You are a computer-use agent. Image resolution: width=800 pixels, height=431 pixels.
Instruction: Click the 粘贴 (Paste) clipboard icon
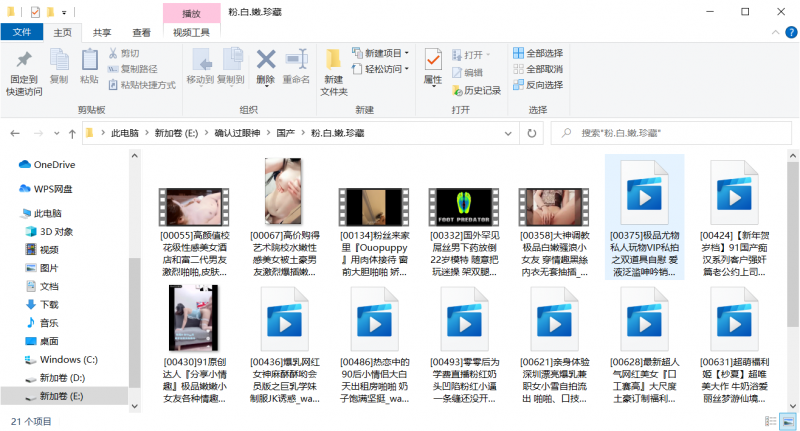click(89, 62)
